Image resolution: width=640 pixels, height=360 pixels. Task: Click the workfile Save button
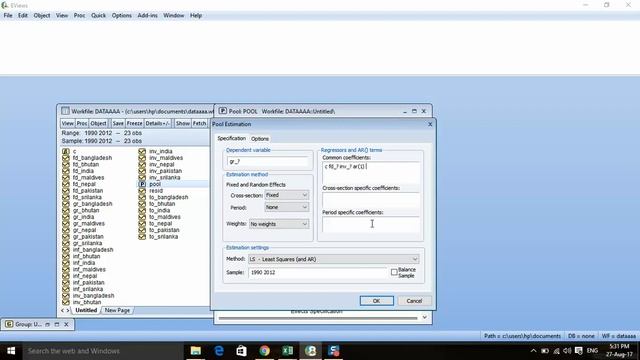click(x=118, y=123)
